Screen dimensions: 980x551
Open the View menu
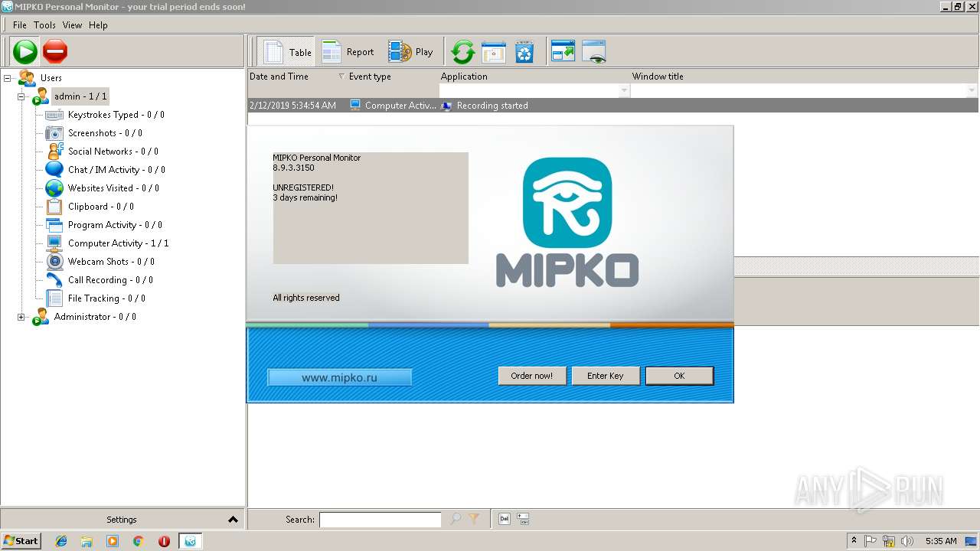72,25
